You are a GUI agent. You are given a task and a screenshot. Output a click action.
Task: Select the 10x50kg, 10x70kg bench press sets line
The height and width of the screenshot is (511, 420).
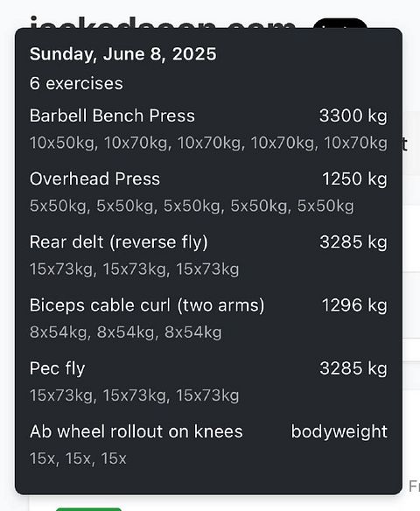click(x=208, y=143)
